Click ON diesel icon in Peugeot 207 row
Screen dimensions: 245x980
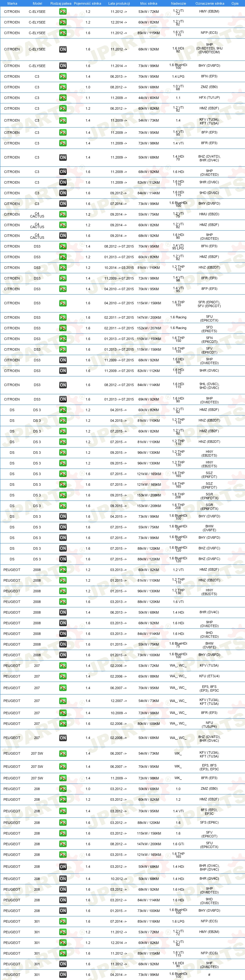tap(63, 738)
